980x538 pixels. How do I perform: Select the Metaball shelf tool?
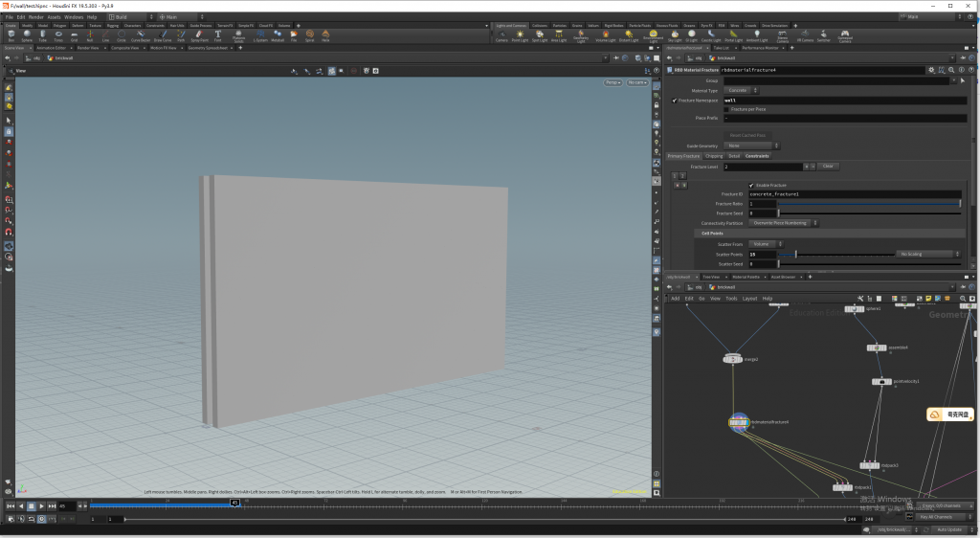(x=278, y=35)
